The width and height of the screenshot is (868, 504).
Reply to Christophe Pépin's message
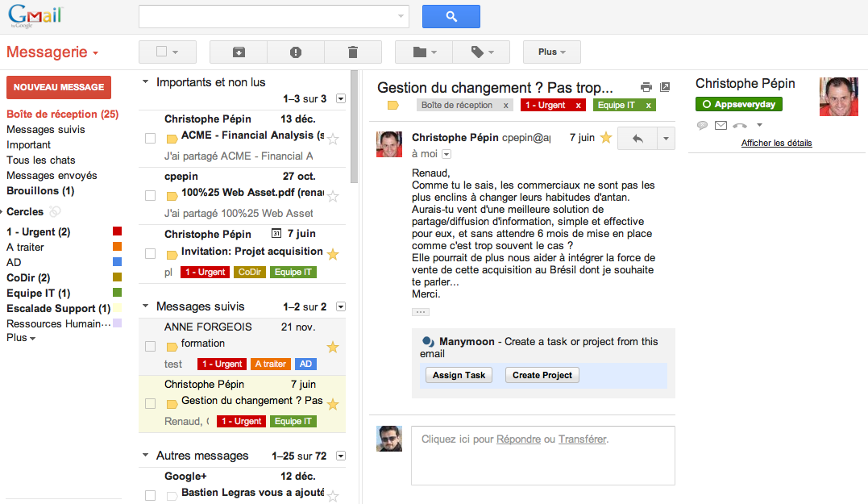pos(638,138)
